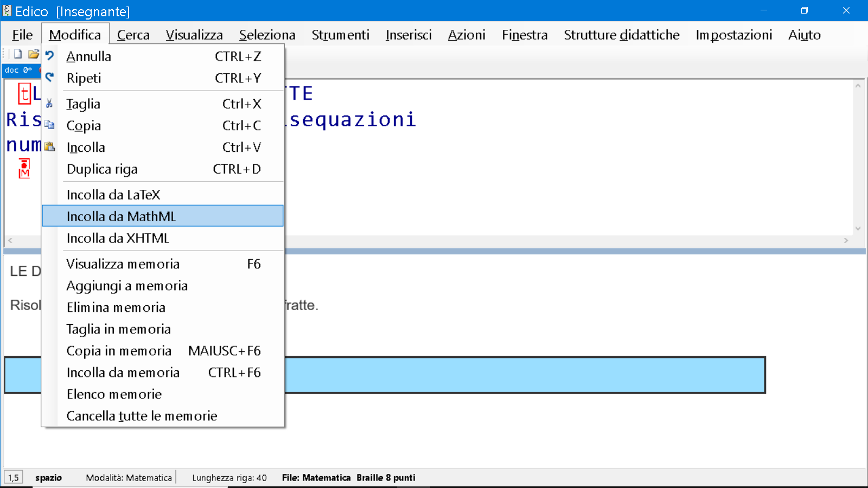Screen dimensions: 868x488
Task: Select Incolla da XHTML
Action: tap(163, 237)
